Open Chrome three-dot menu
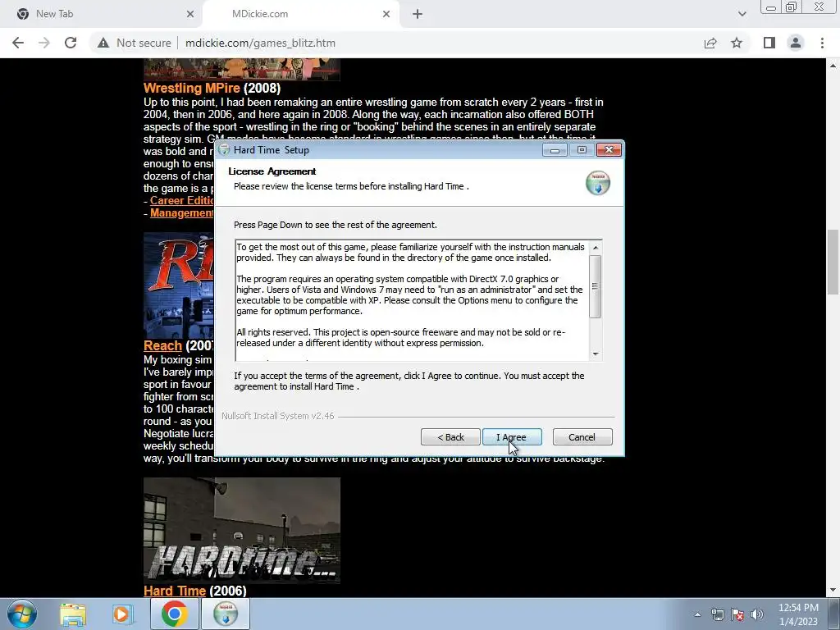Image resolution: width=840 pixels, height=630 pixels. click(x=822, y=43)
